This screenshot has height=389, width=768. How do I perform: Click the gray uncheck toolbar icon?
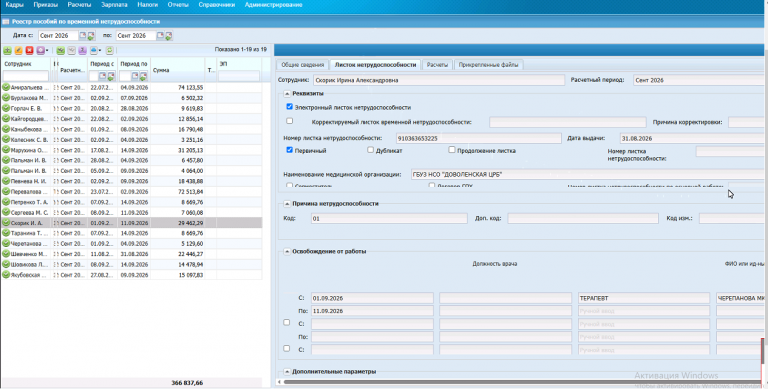pyautogui.click(x=72, y=50)
